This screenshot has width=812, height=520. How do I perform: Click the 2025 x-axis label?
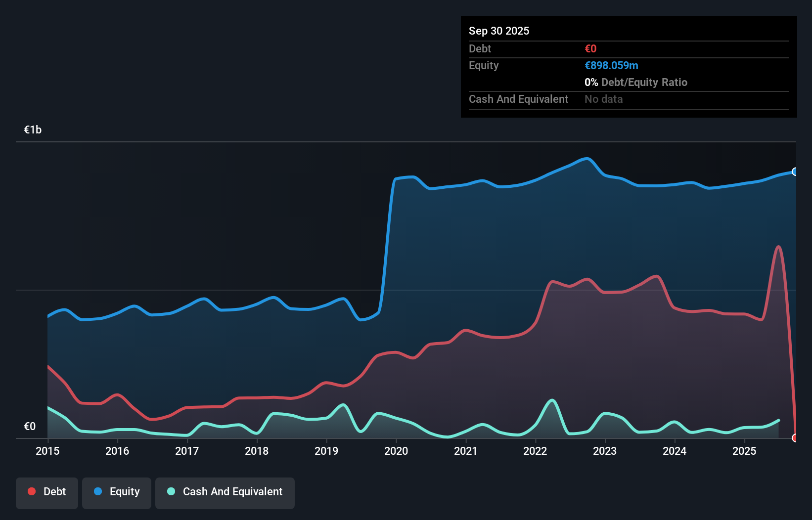[x=744, y=451]
